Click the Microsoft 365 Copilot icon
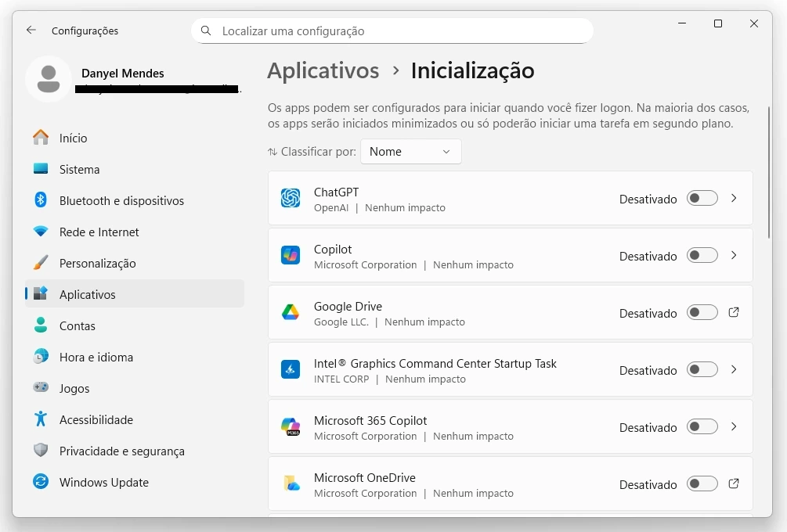 coord(290,426)
